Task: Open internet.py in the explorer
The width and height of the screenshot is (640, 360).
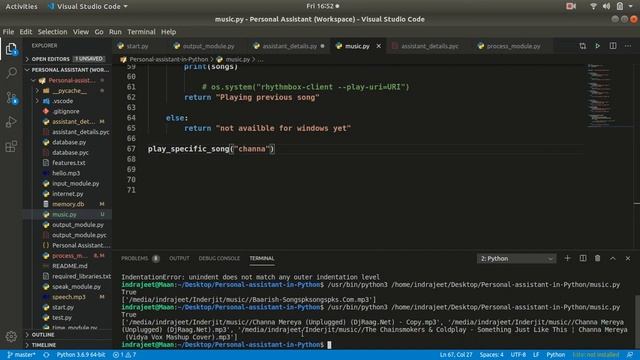Action: point(67,193)
